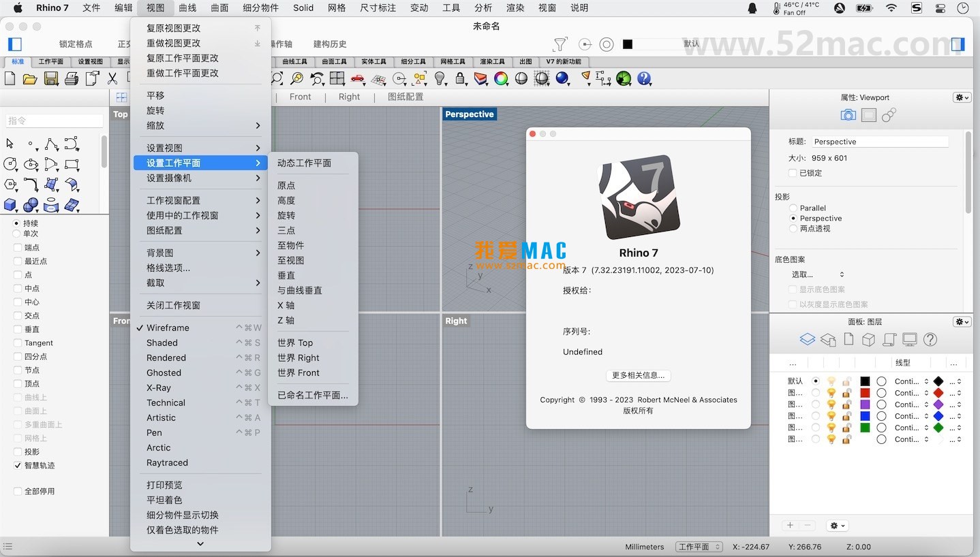
Task: Select the Polyline tool in the sidebar
Action: [x=51, y=144]
